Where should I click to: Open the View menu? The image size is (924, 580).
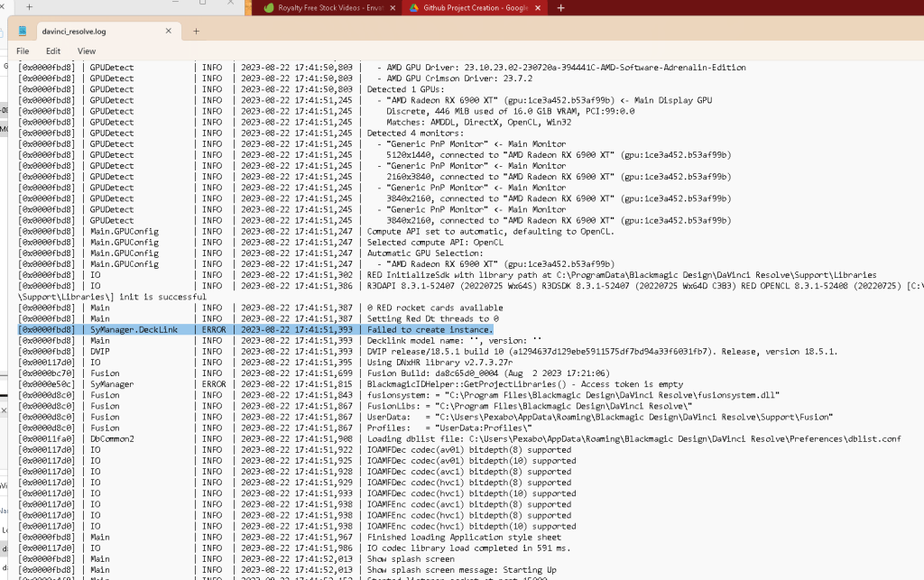point(87,51)
